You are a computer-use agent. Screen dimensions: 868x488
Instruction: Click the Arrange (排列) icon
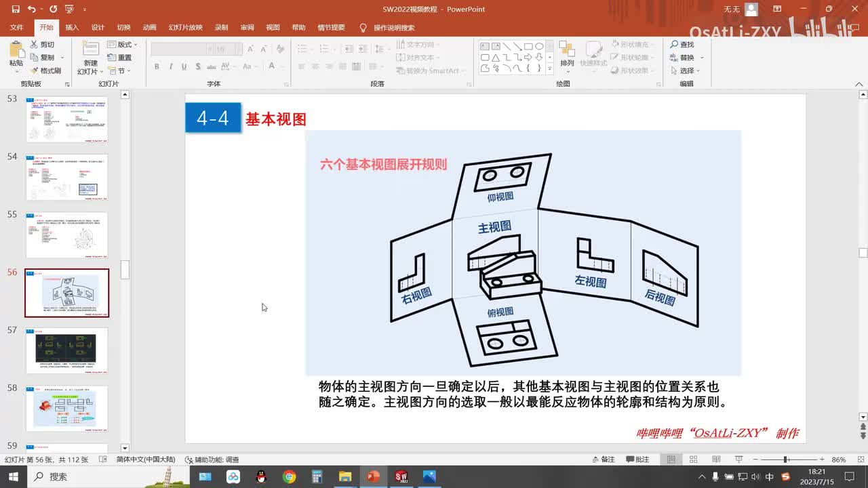pyautogui.click(x=567, y=49)
